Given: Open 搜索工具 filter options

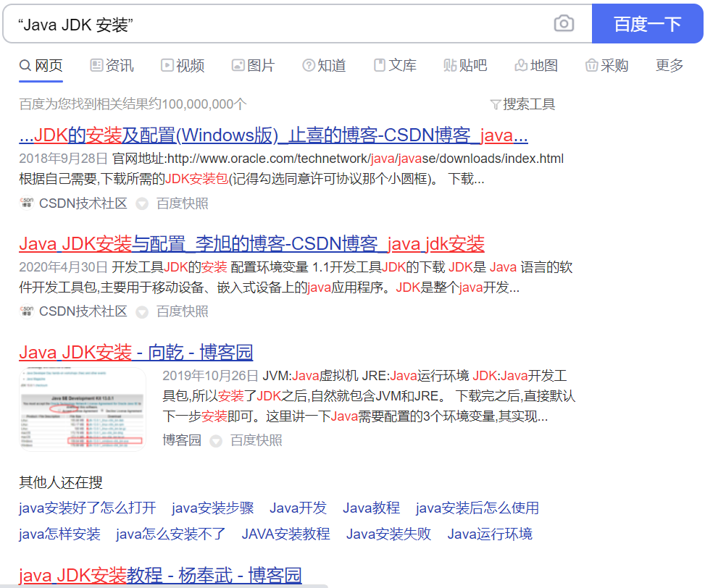Looking at the screenshot, I should 529,104.
